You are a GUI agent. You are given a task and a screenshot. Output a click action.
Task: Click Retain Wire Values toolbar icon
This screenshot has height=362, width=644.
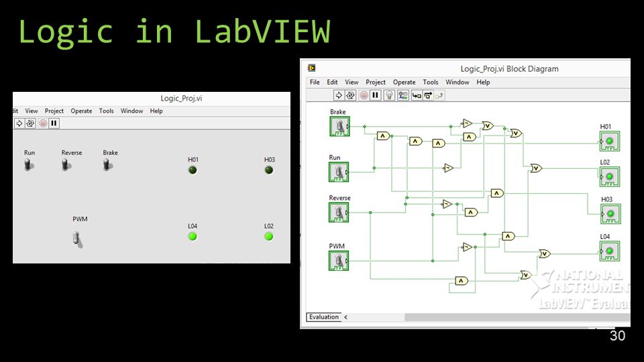coord(403,95)
